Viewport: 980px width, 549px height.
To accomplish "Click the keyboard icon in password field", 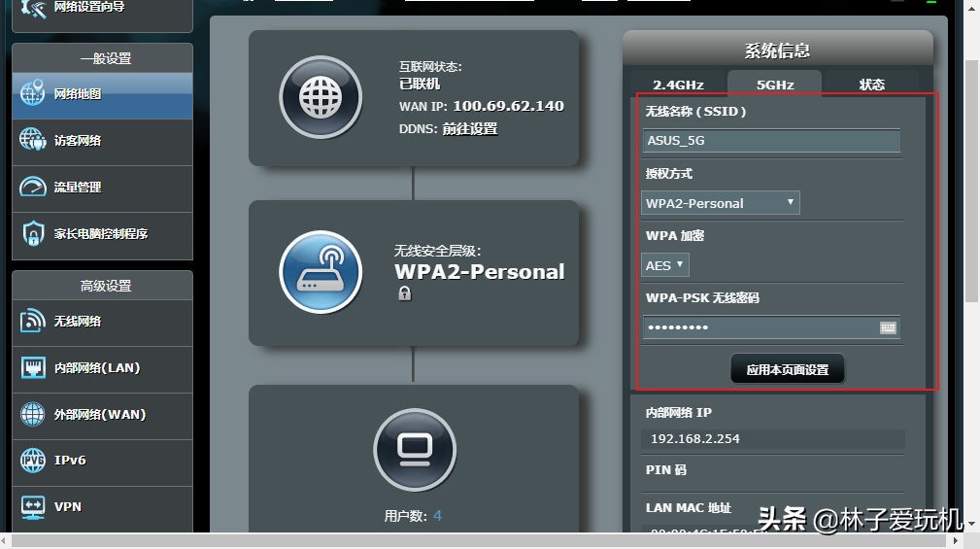I will (888, 328).
